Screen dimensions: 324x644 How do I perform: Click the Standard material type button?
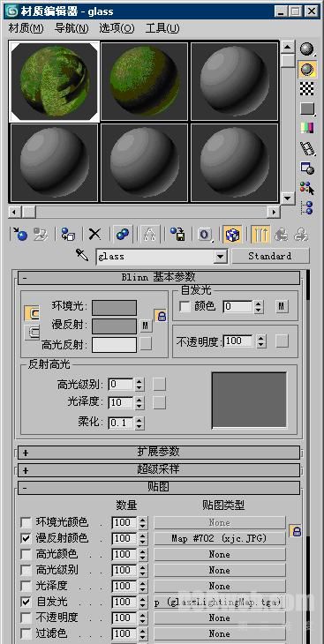coord(270,256)
